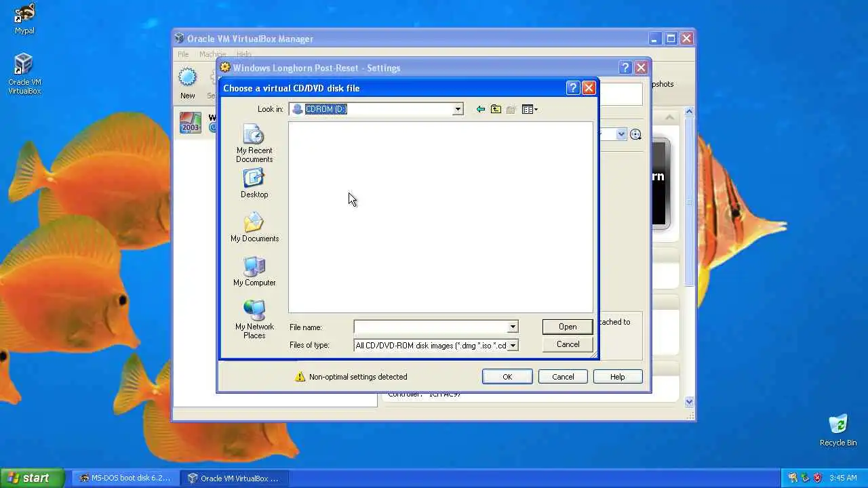
Task: Expand the optical drive dropdown in Settings
Action: [x=621, y=134]
